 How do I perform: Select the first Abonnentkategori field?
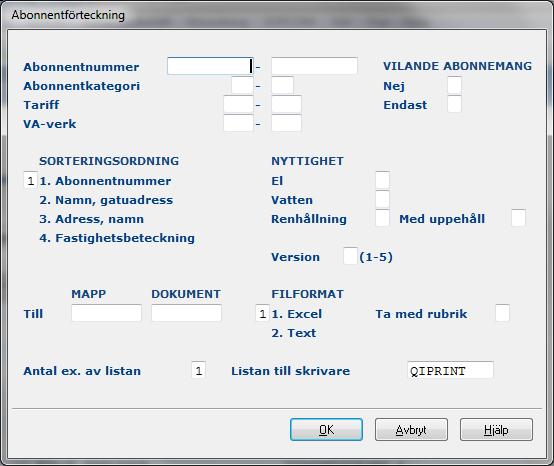click(242, 85)
